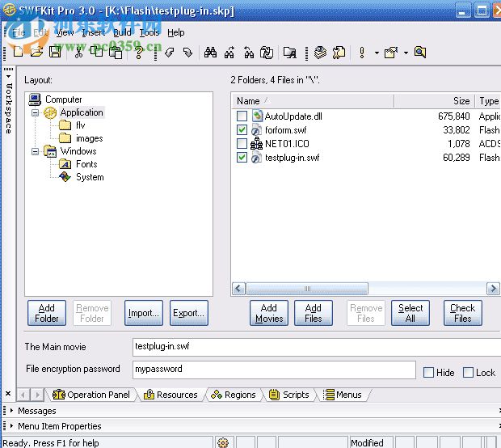Image resolution: width=501 pixels, height=448 pixels.
Task: Click the gear icon in status bar
Action: pos(223,442)
